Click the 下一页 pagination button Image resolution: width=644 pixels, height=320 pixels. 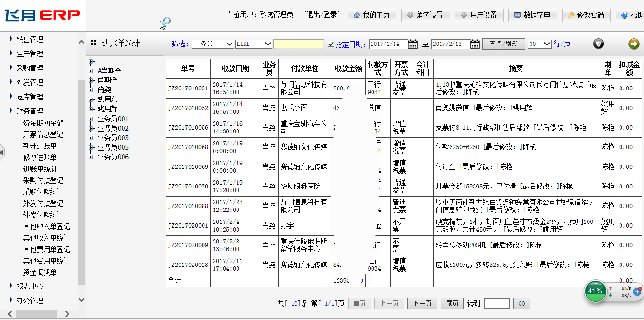point(422,303)
